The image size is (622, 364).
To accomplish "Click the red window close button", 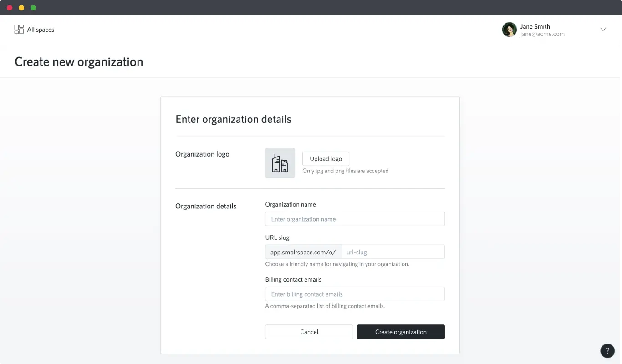I will 10,8.
